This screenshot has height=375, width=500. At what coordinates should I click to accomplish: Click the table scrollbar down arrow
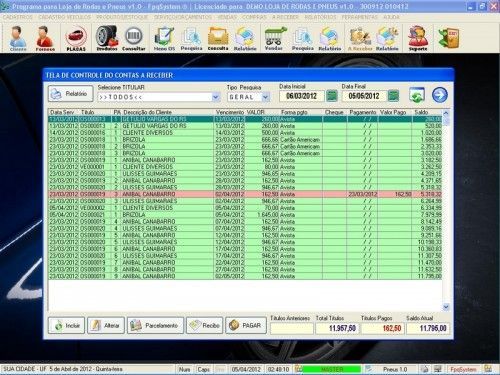coord(446,307)
